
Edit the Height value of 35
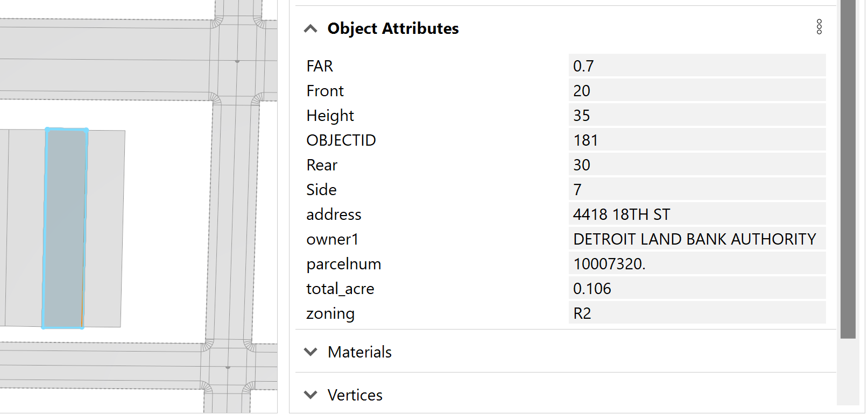tap(696, 115)
